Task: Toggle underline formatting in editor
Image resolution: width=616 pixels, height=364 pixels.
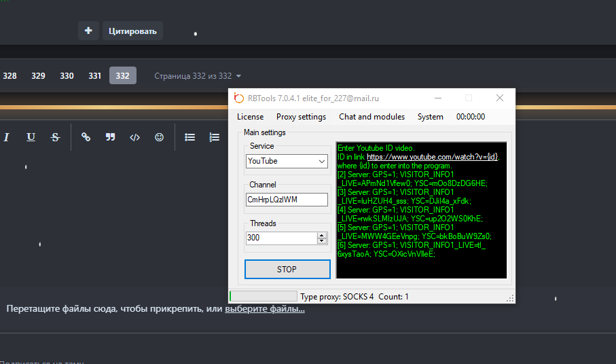Action: point(31,137)
